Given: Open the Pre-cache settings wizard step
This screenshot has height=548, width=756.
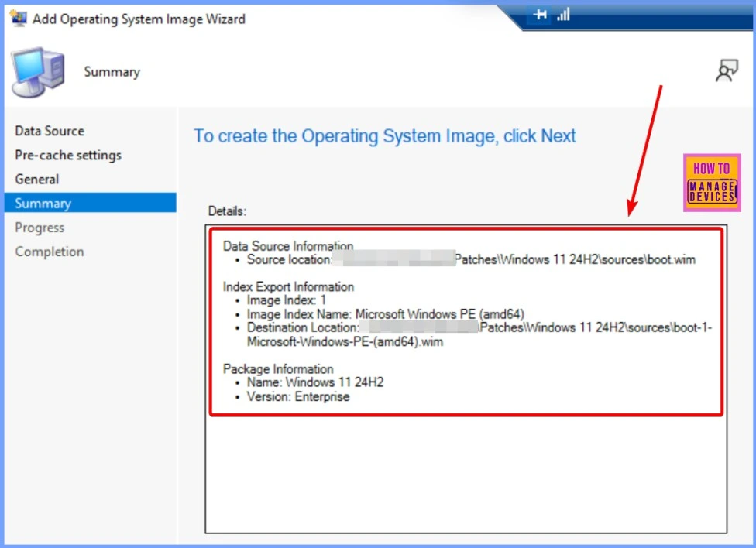Looking at the screenshot, I should coord(68,156).
